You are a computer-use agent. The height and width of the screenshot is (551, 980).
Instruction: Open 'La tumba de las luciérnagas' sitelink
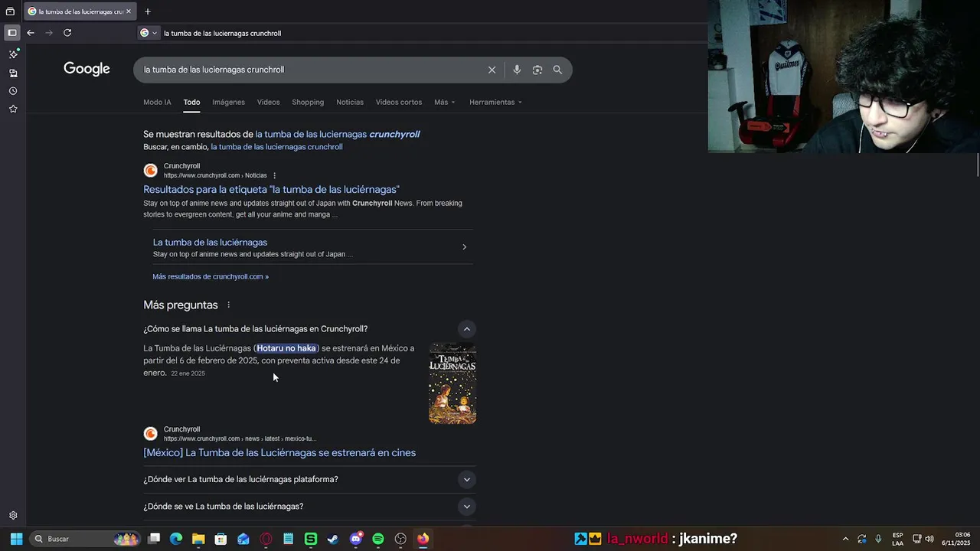[x=210, y=243]
